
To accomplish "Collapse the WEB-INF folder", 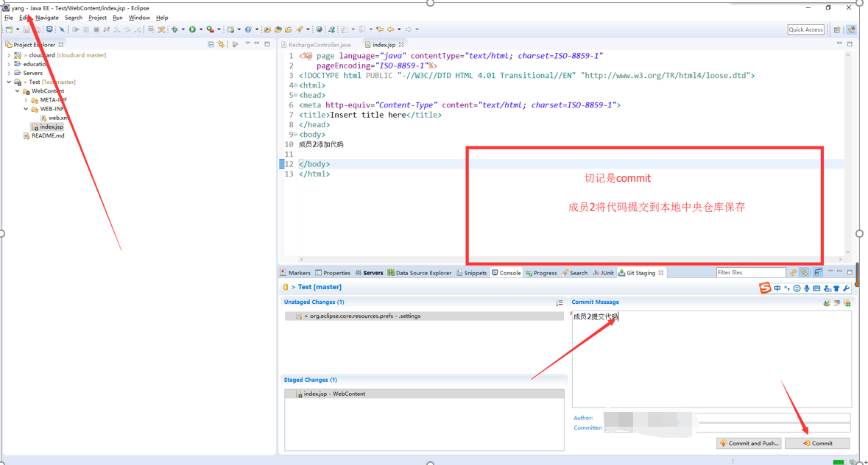I will tap(26, 109).
